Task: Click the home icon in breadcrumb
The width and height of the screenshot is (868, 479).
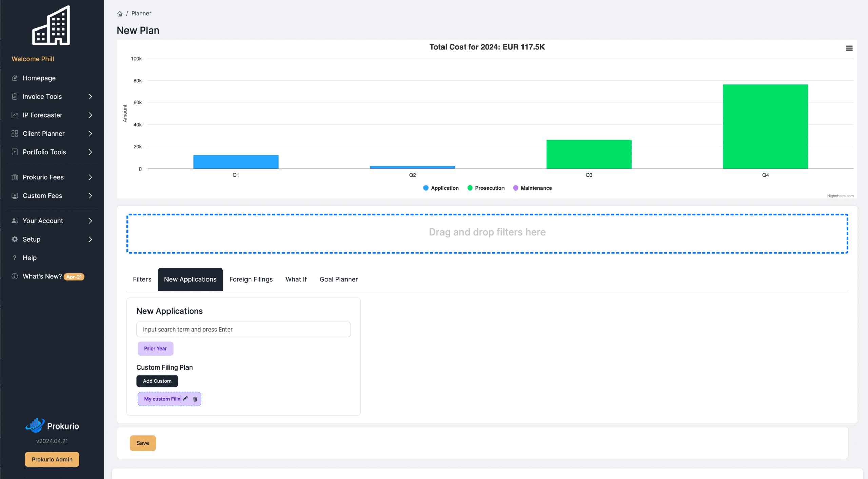Action: (x=120, y=14)
